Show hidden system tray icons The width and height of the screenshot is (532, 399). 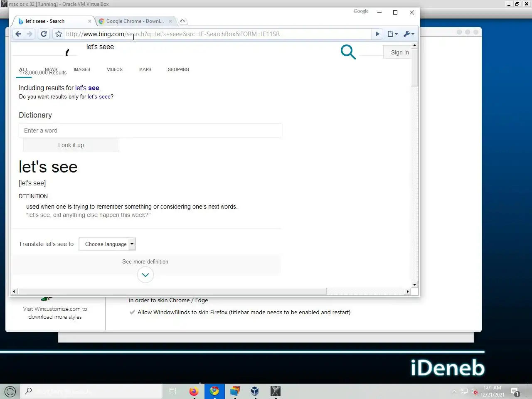pyautogui.click(x=454, y=392)
